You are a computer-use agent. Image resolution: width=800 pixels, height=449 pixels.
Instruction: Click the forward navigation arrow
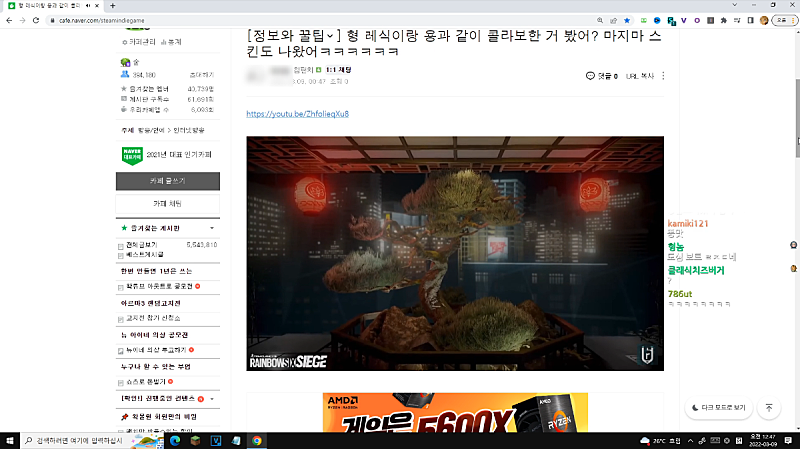pyautogui.click(x=22, y=20)
